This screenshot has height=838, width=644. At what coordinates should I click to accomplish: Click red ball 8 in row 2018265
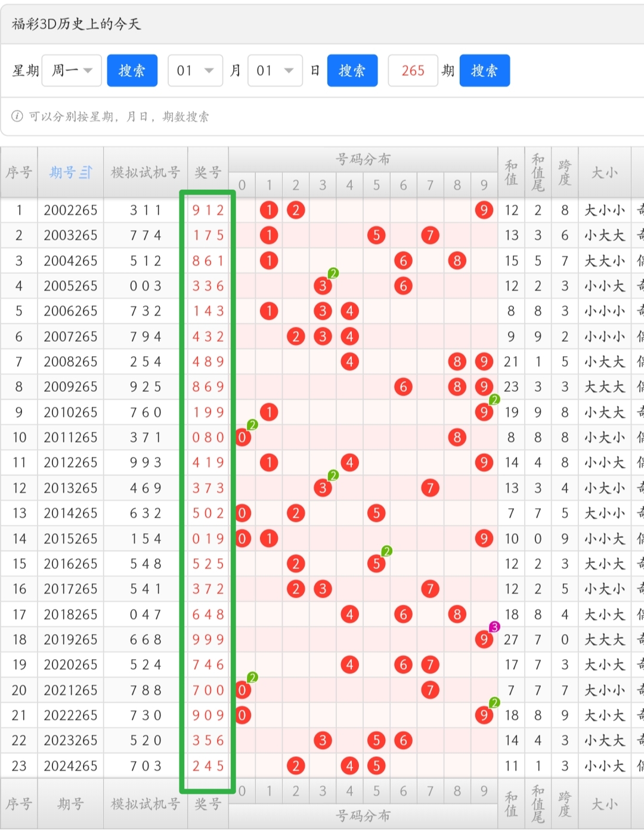(x=457, y=614)
